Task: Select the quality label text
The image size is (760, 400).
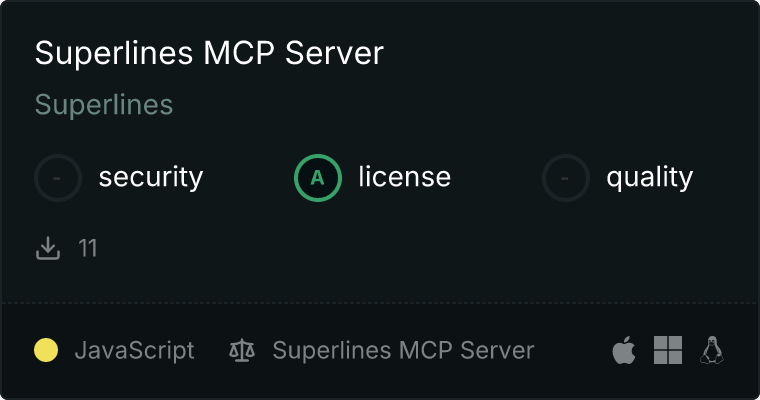Action: click(649, 177)
